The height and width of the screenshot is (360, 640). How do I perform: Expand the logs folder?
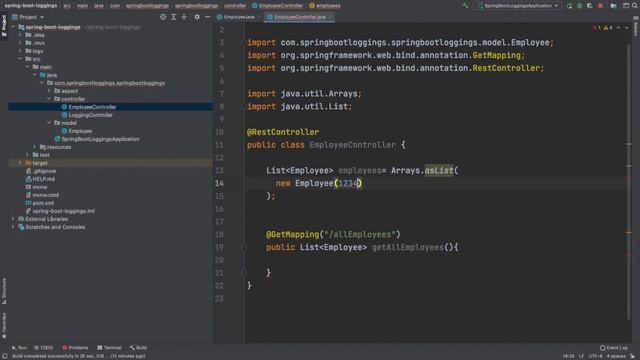pos(20,51)
